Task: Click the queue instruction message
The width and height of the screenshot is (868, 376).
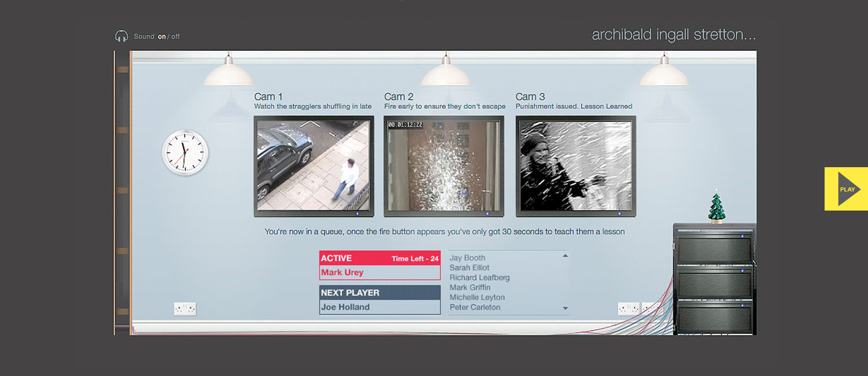Action: coord(444,232)
